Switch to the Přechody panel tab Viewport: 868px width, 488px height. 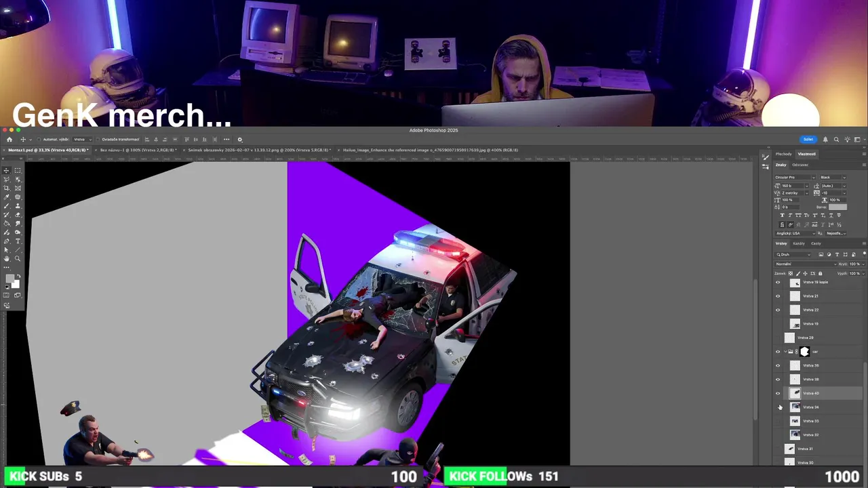click(x=784, y=154)
